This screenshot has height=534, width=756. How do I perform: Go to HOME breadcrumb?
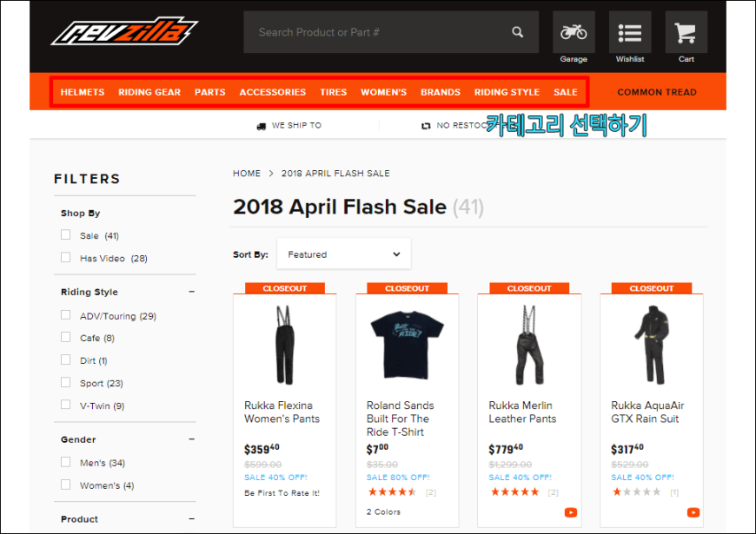(x=247, y=174)
